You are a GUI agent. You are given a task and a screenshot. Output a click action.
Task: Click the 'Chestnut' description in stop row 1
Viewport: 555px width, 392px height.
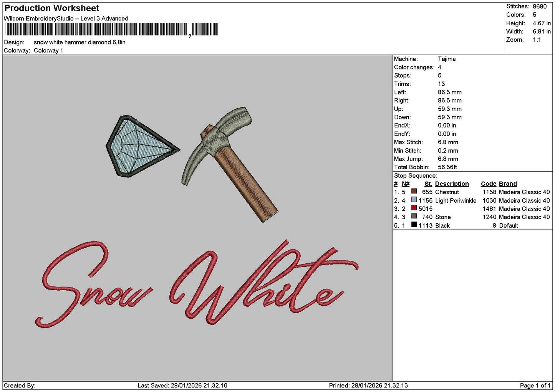point(447,192)
